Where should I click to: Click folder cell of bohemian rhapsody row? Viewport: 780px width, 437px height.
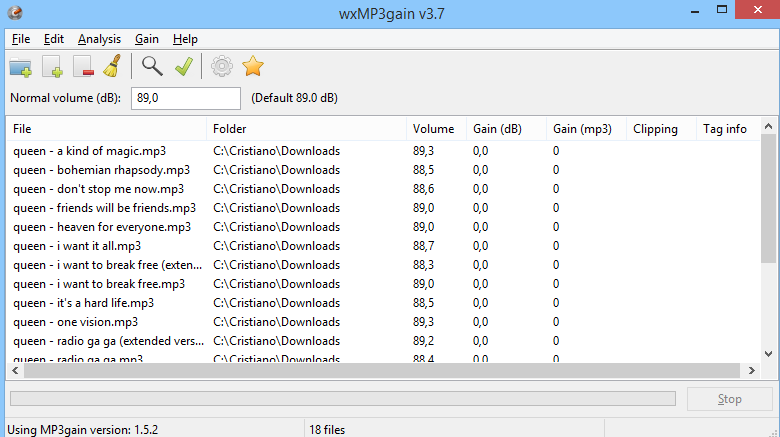tap(277, 170)
